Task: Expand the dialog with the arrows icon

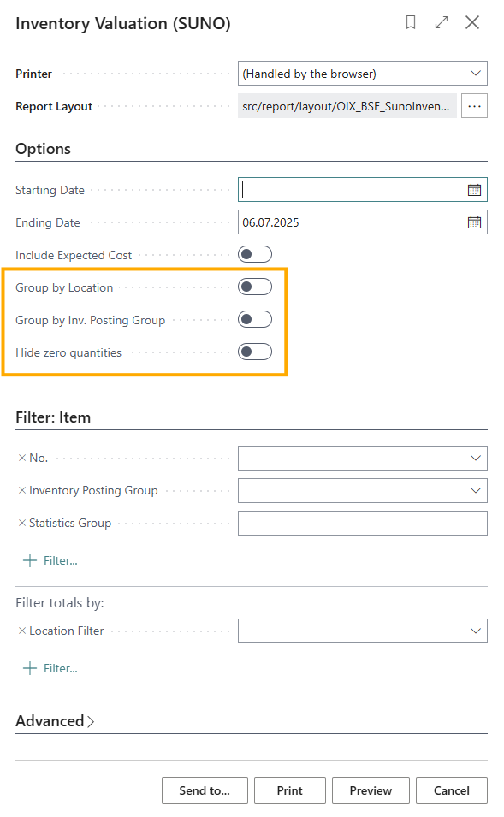Action: (442, 22)
